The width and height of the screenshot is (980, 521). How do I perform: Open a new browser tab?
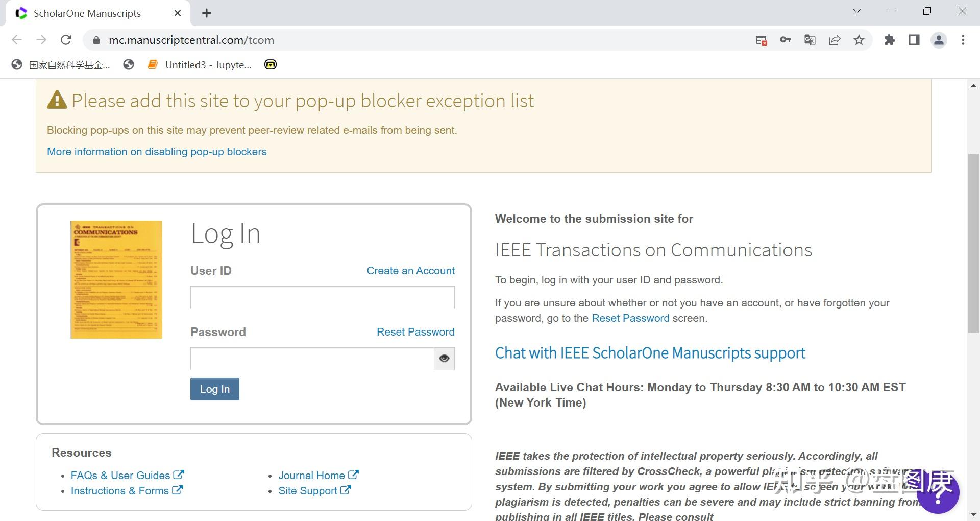click(207, 13)
